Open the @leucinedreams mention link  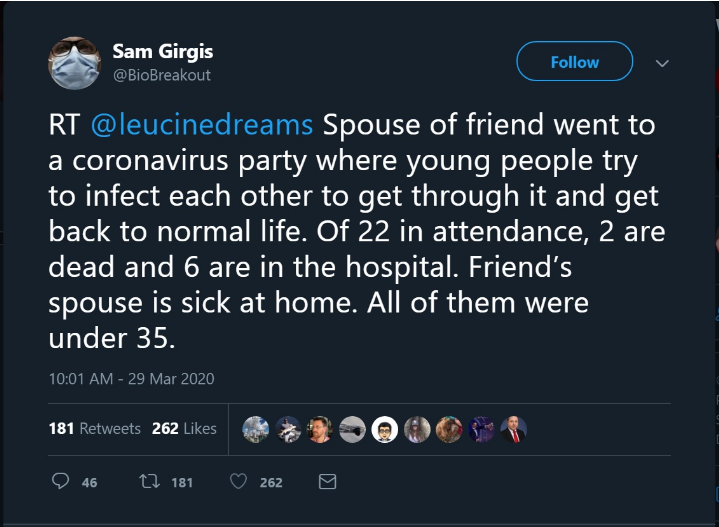[x=202, y=125]
